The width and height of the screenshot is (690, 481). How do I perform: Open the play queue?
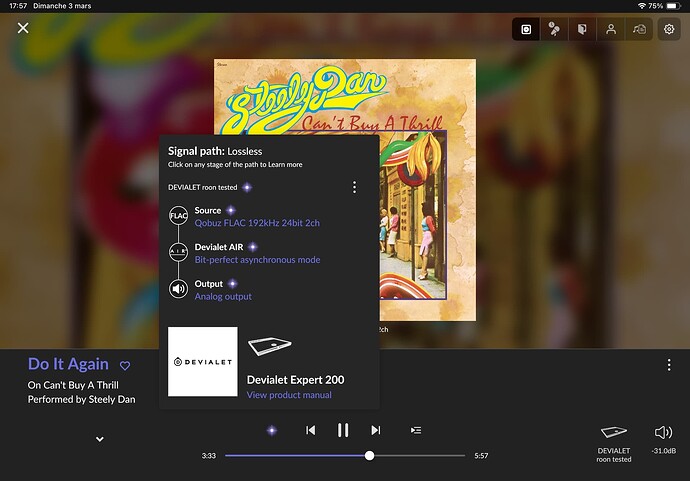[x=416, y=430]
